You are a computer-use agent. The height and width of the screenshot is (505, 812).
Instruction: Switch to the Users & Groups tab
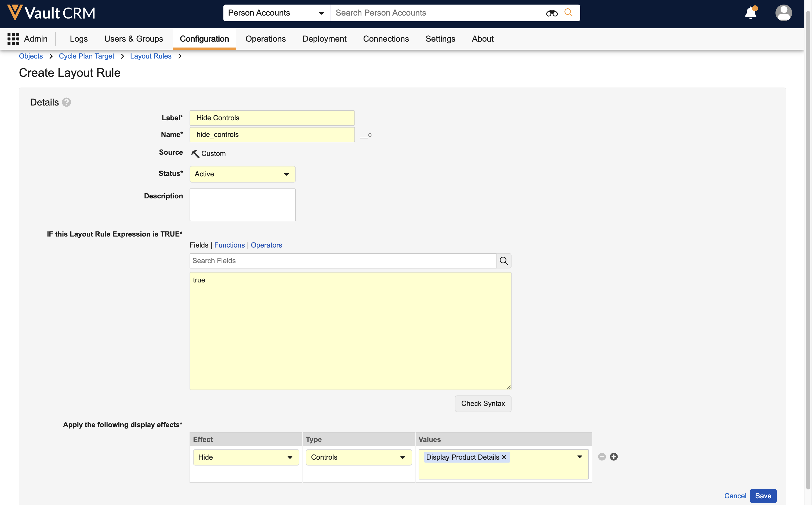click(x=134, y=39)
